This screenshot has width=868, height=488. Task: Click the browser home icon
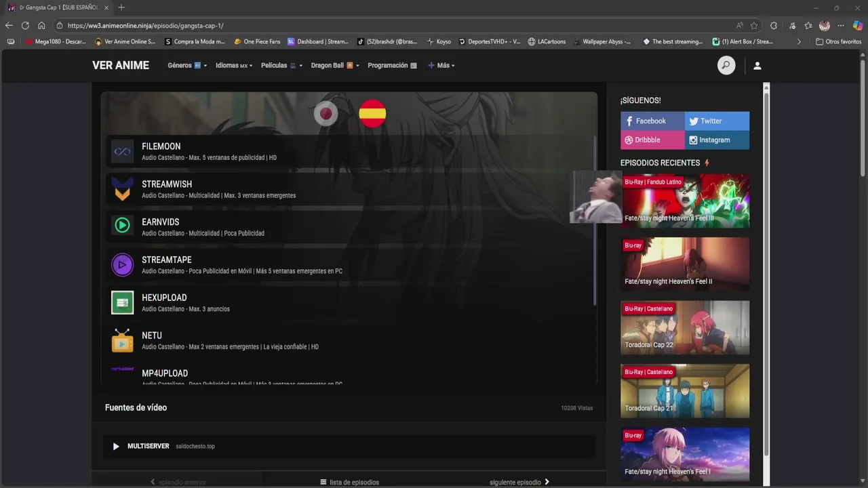41,25
